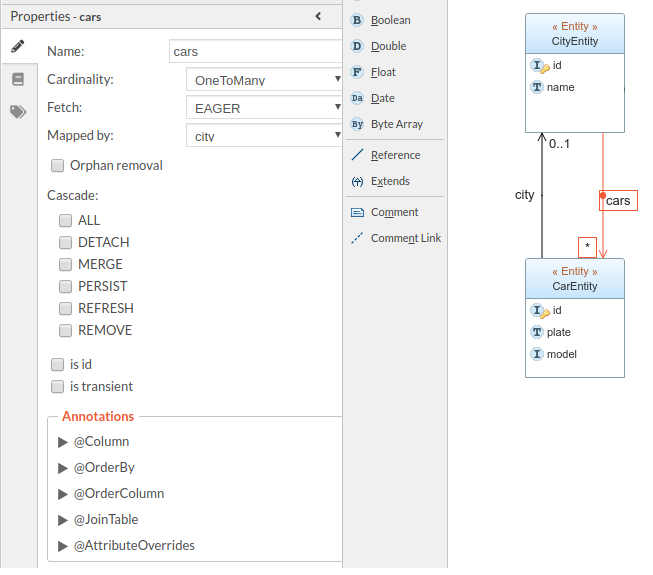Viewport: 653px width, 575px height.
Task: Select the asterisk multiplicity label on cars
Action: point(587,247)
